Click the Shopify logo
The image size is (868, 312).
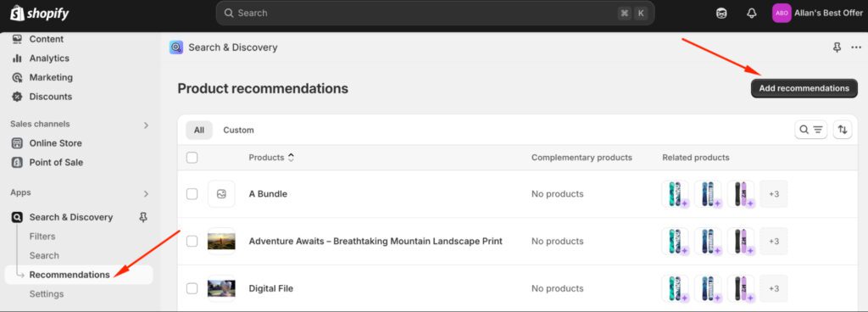(39, 14)
